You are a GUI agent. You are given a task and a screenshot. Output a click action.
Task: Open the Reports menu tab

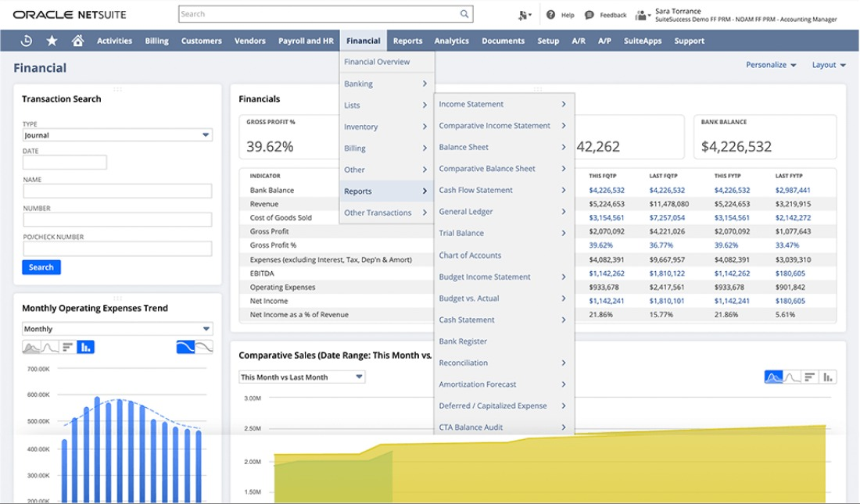click(x=407, y=40)
